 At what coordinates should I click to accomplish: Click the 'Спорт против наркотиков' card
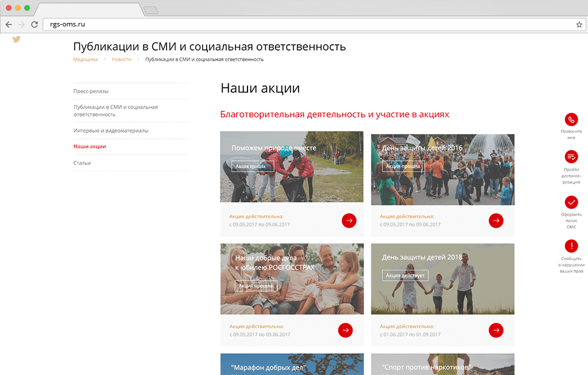click(x=443, y=364)
